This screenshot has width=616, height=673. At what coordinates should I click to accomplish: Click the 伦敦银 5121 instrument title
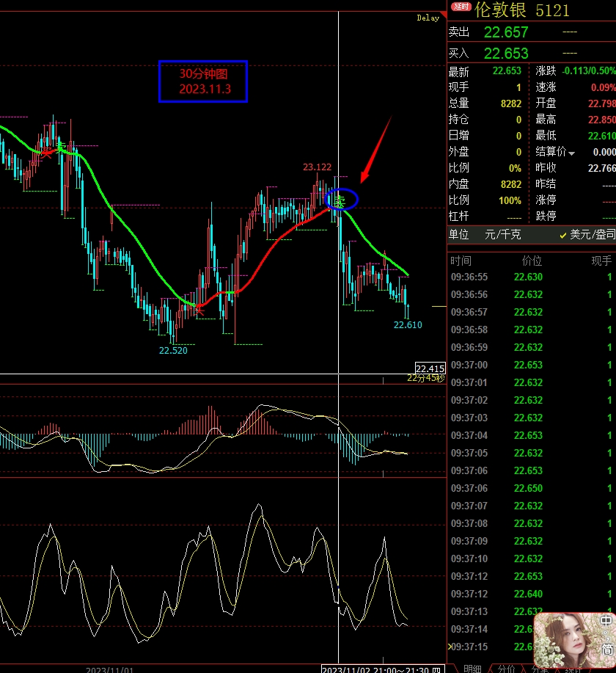pos(521,10)
